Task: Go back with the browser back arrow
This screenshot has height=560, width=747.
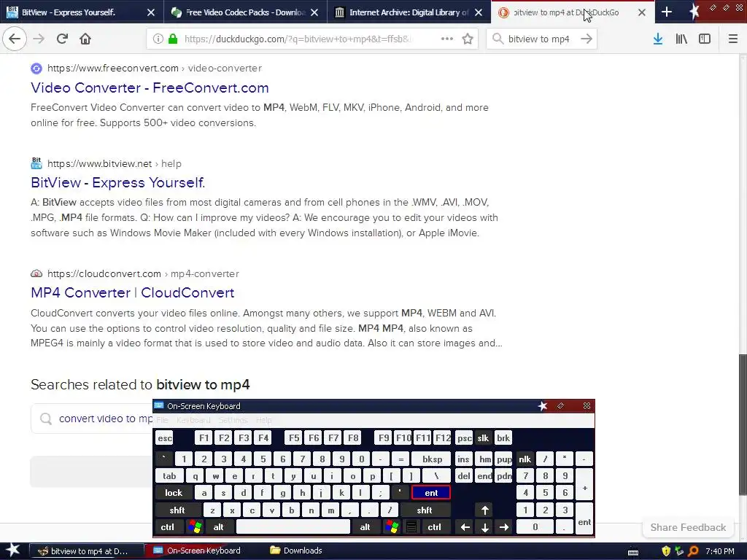Action: (15, 39)
